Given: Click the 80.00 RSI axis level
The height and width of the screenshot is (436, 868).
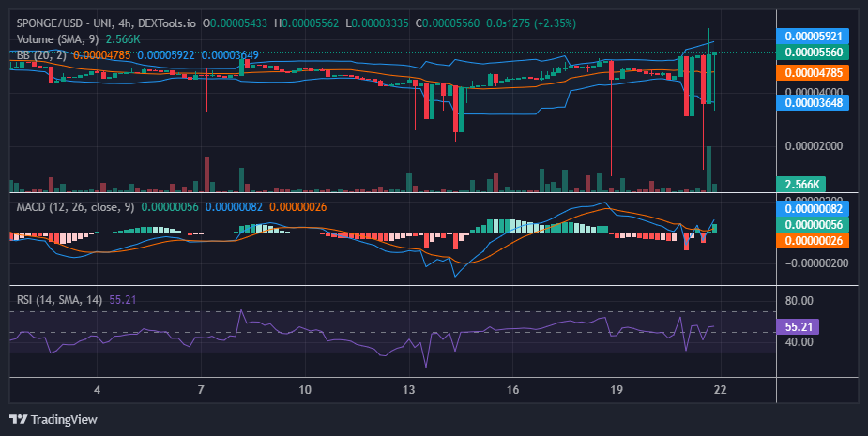Looking at the screenshot, I should coord(799,301).
